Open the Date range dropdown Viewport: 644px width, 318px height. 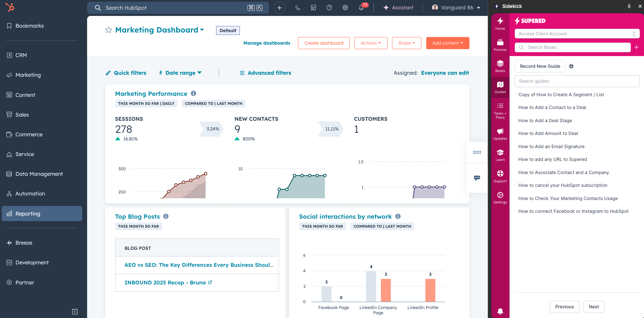180,73
